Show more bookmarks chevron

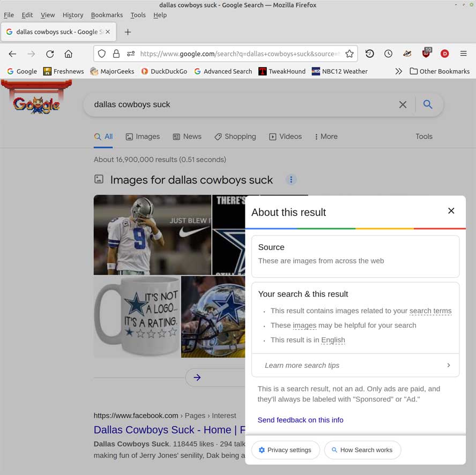399,71
